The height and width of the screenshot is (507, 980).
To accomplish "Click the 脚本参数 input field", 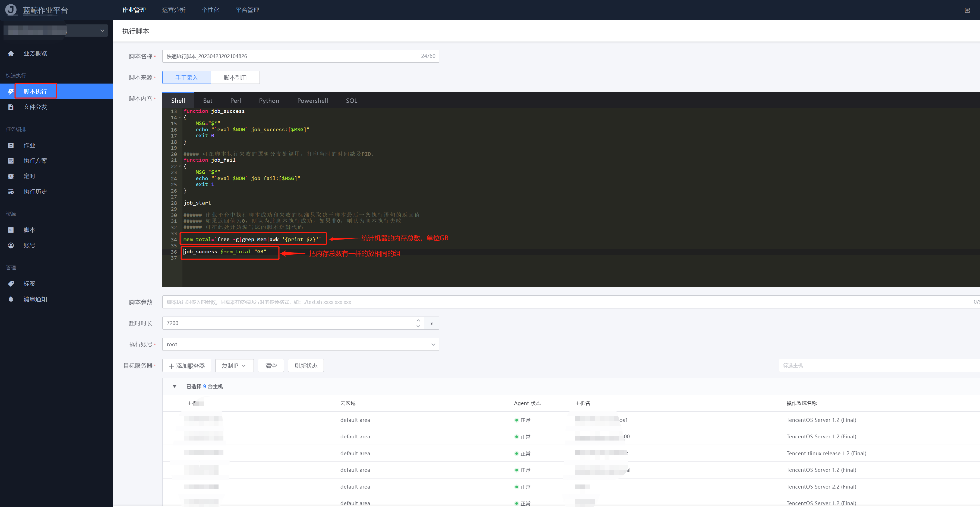I will coord(571,302).
